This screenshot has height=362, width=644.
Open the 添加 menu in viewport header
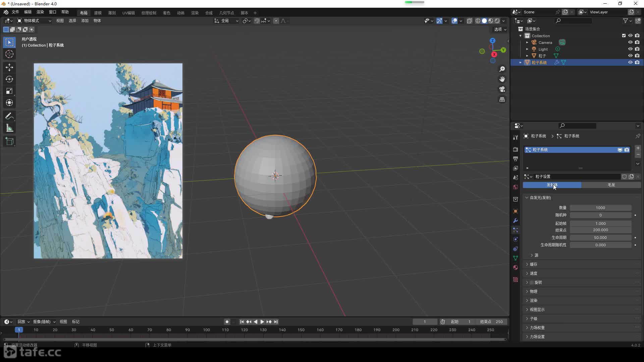click(x=85, y=21)
